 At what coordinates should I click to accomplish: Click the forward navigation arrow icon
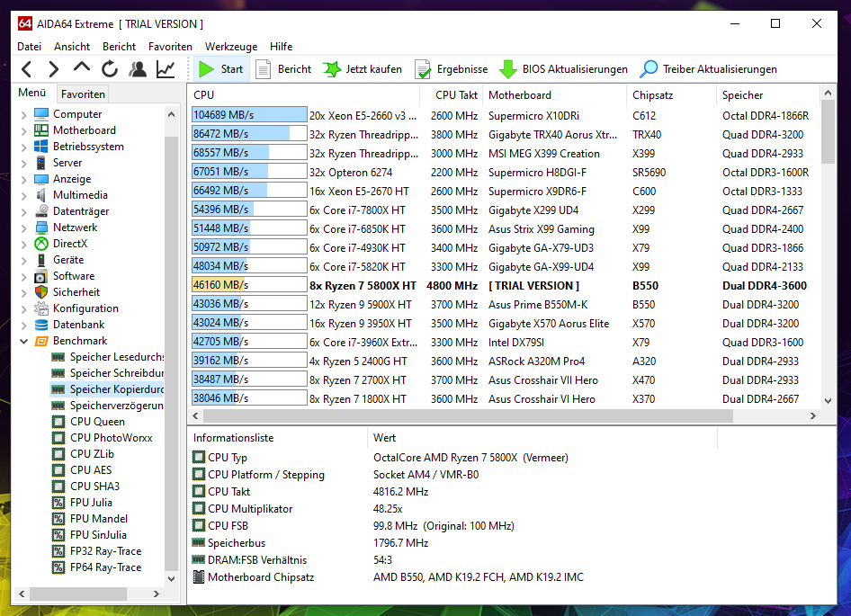53,69
